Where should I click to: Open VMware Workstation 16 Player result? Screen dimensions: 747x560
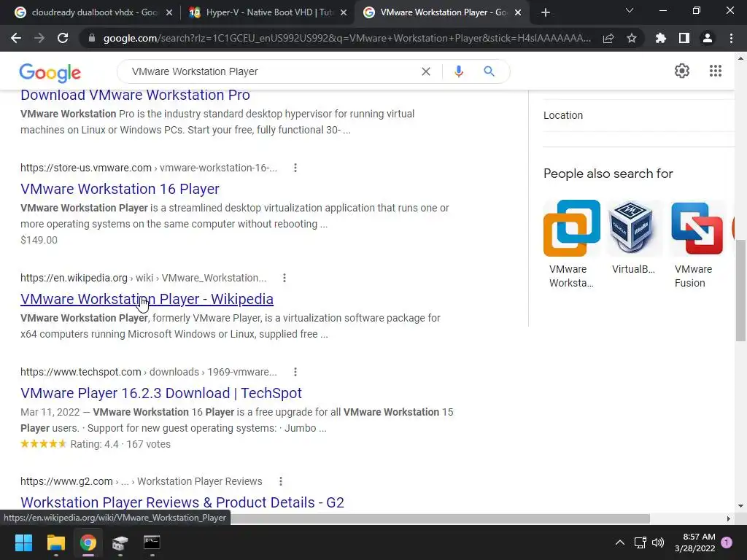point(120,189)
